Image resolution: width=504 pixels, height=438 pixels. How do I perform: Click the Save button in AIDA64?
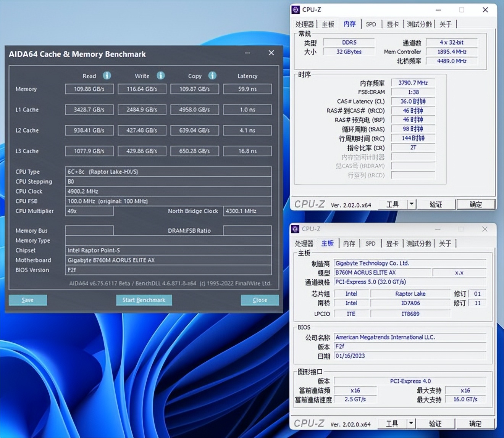(x=27, y=300)
